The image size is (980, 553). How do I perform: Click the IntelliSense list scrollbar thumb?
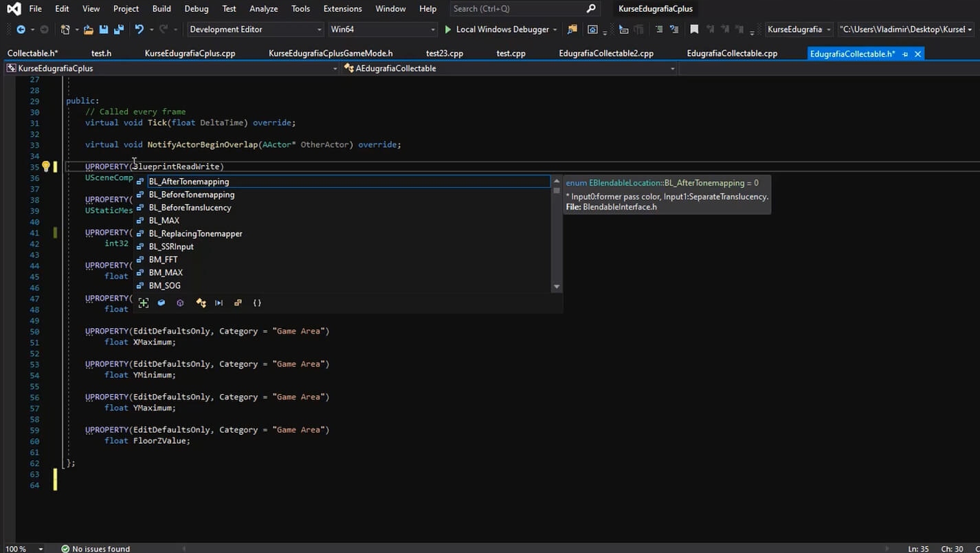coord(557,191)
